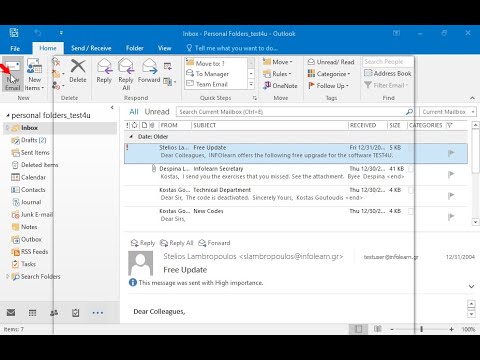Image resolution: width=480 pixels, height=360 pixels.
Task: Switch to Mail view in navigation bar
Action: pos(11,313)
